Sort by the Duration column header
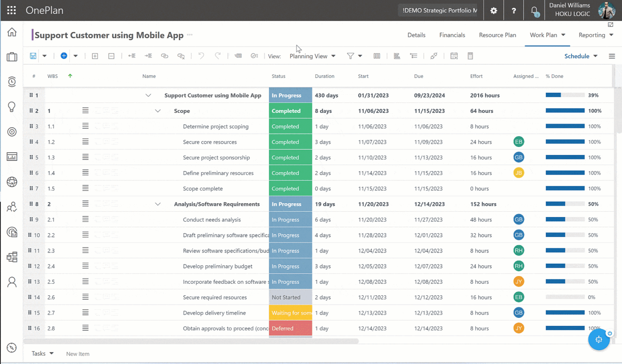 (x=324, y=76)
